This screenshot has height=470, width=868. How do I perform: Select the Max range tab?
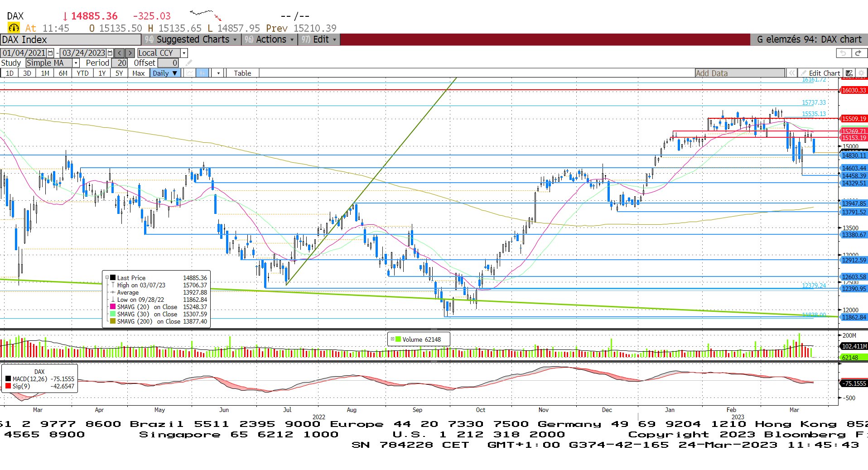coord(139,73)
